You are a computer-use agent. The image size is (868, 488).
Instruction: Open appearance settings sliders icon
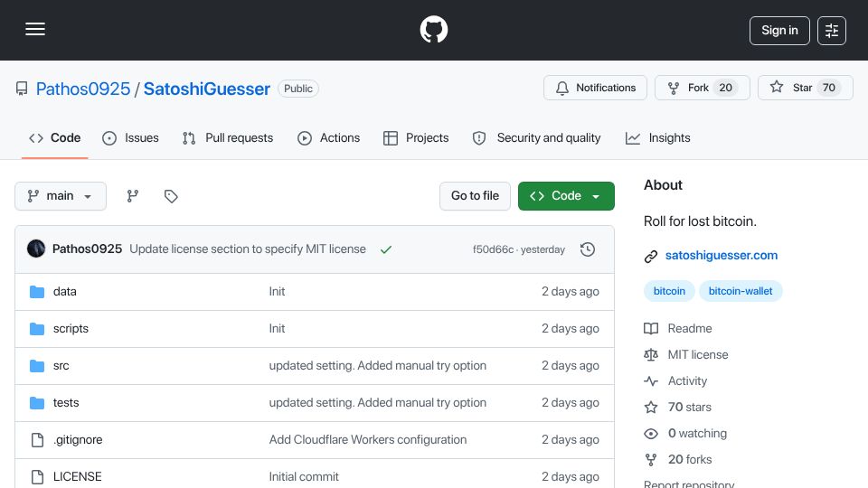[832, 31]
